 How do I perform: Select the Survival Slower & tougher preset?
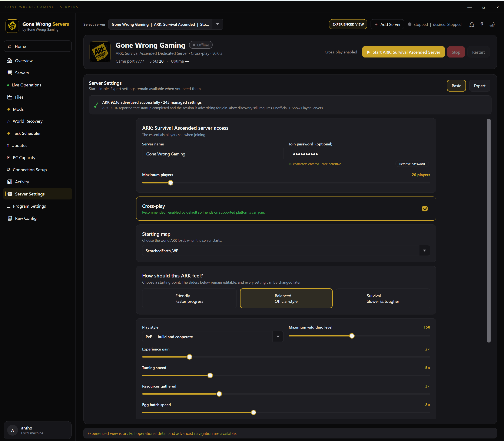pos(383,298)
